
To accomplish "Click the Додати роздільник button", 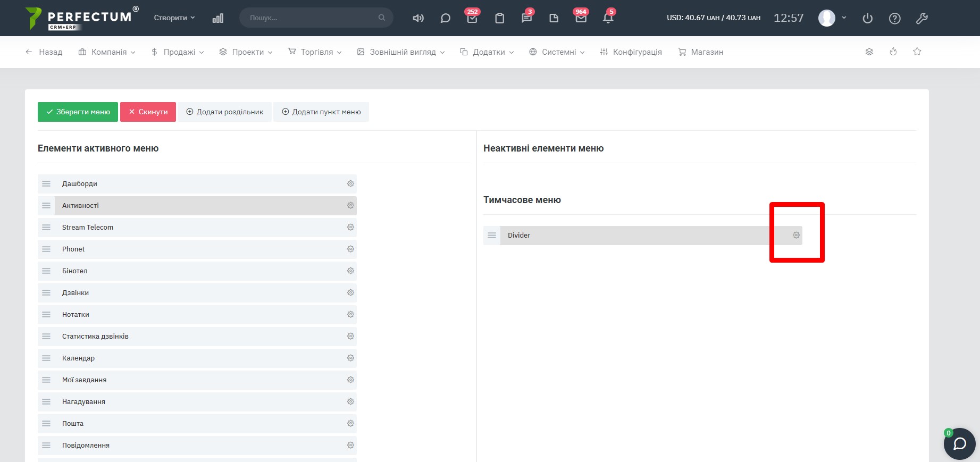I will pyautogui.click(x=224, y=112).
